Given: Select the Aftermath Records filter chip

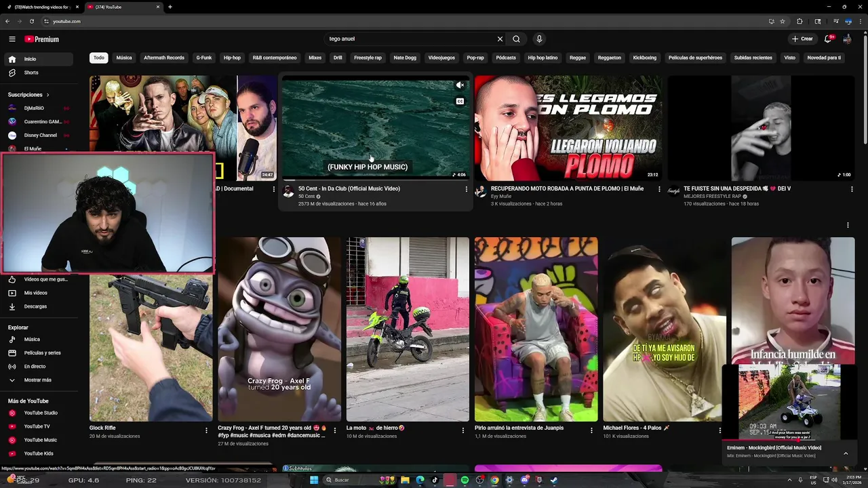Looking at the screenshot, I should [164, 58].
